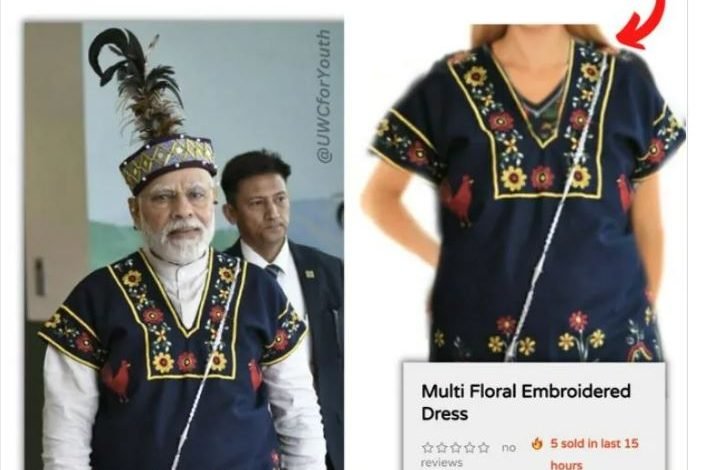This screenshot has width=719, height=470.
Task: Click the embroidered cap band with diamonds
Action: [x=168, y=163]
